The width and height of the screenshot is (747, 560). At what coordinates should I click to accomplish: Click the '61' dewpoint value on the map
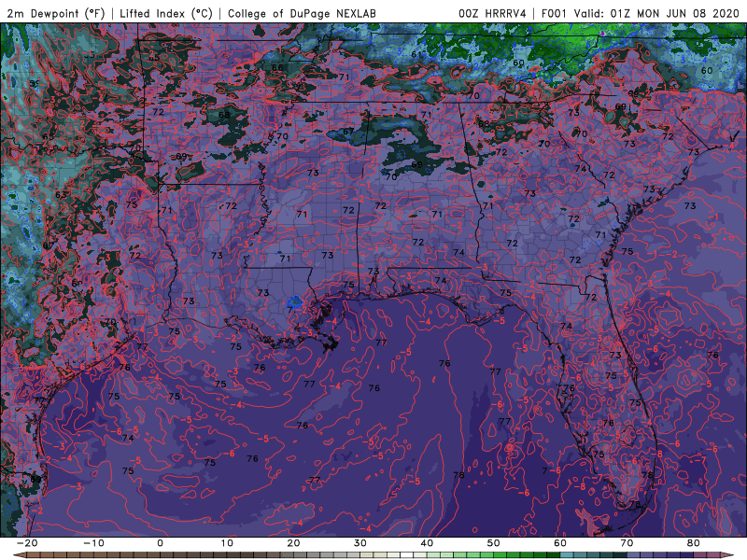coord(416,54)
